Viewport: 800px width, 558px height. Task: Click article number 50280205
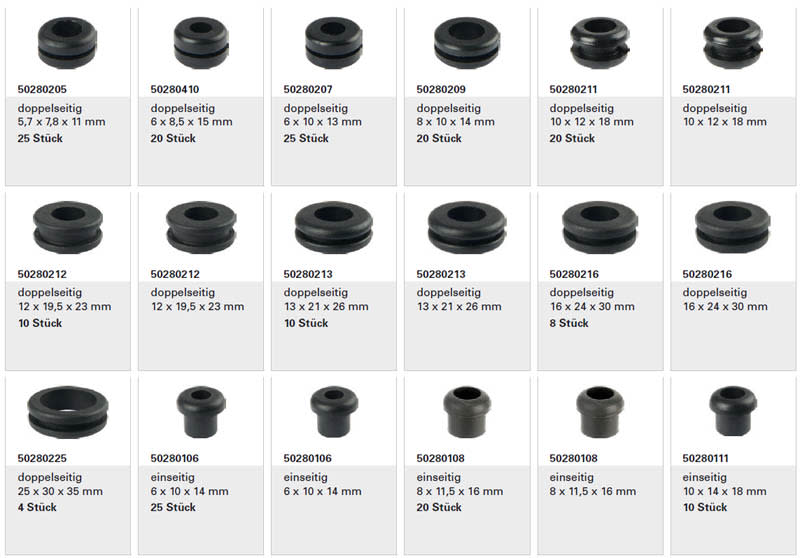(42, 89)
